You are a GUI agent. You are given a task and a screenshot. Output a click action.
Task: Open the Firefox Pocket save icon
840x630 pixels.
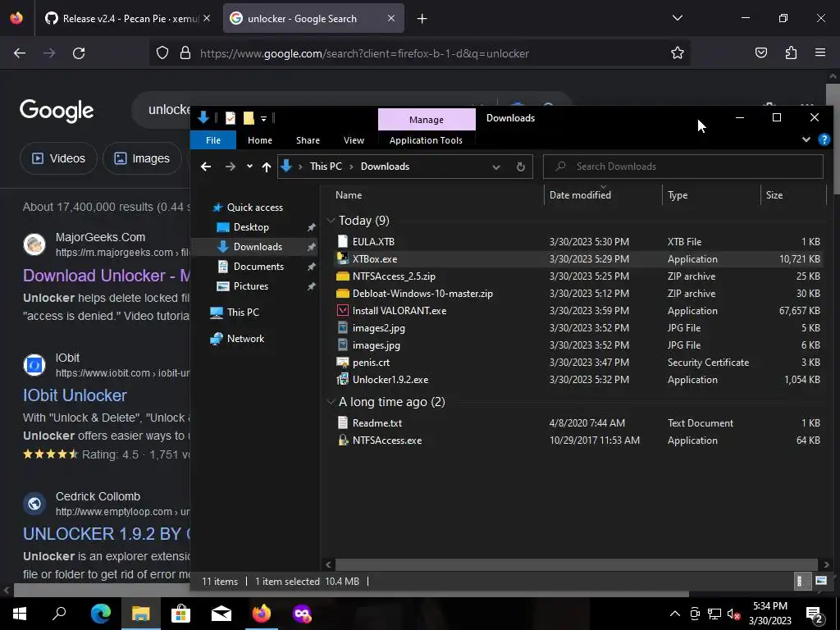760,53
